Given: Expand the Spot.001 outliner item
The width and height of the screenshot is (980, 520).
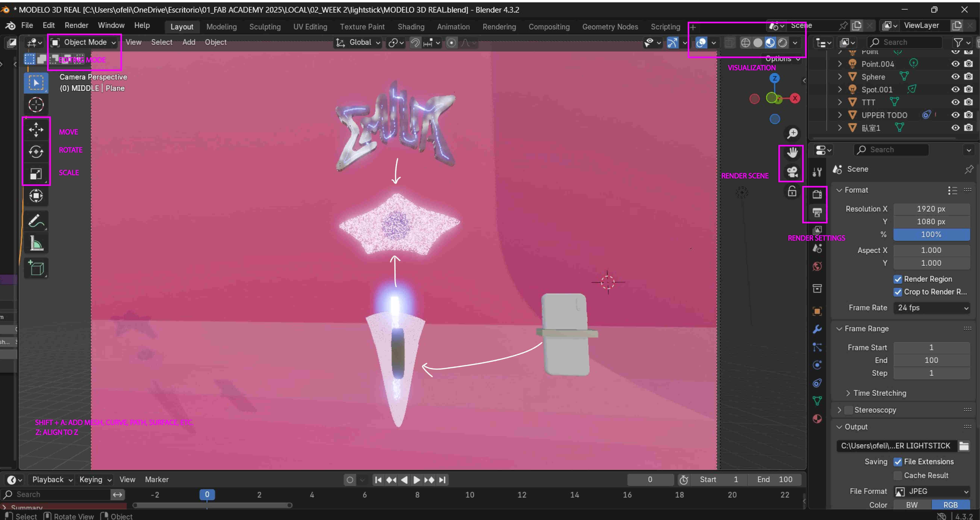Looking at the screenshot, I should coord(840,89).
